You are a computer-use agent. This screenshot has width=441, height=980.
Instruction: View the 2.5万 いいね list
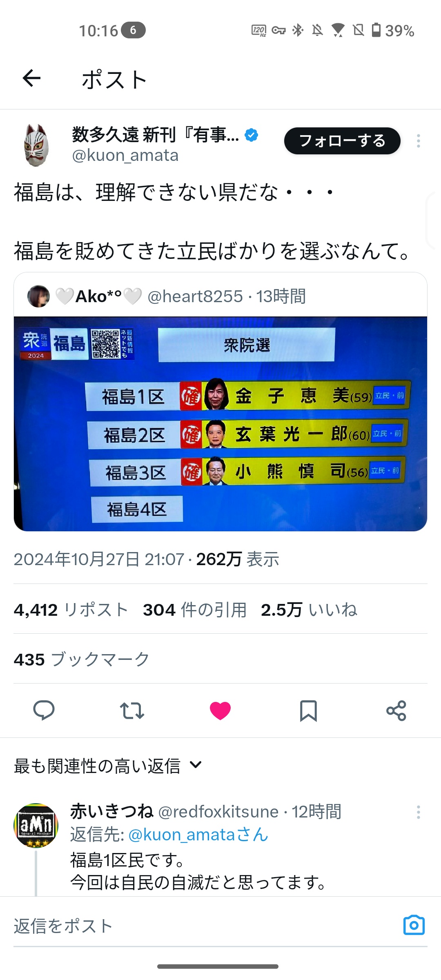tap(309, 610)
